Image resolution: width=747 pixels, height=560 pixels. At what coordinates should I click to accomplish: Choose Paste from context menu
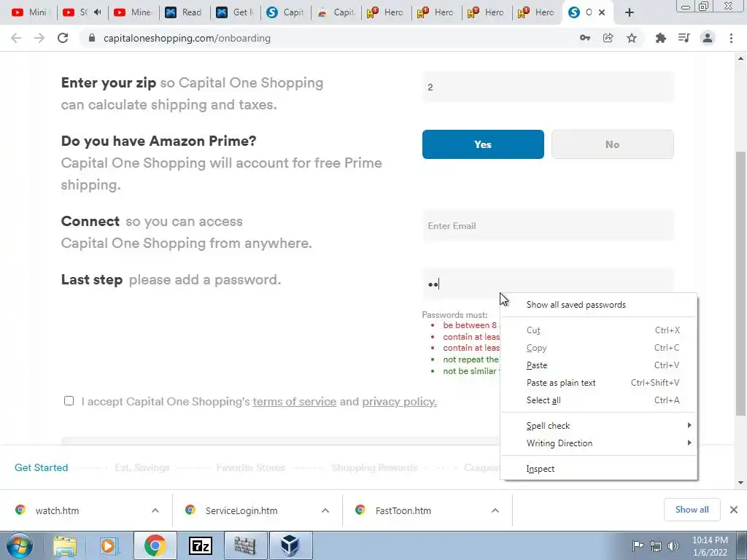pos(599,365)
